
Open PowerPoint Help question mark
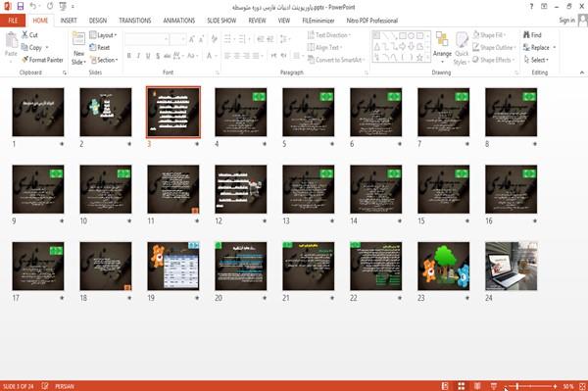531,7
